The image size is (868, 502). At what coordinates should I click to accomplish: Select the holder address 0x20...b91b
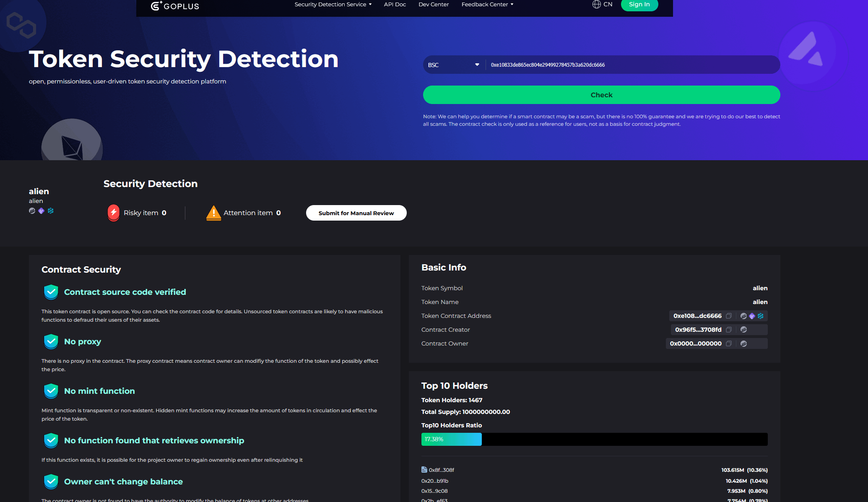click(435, 481)
